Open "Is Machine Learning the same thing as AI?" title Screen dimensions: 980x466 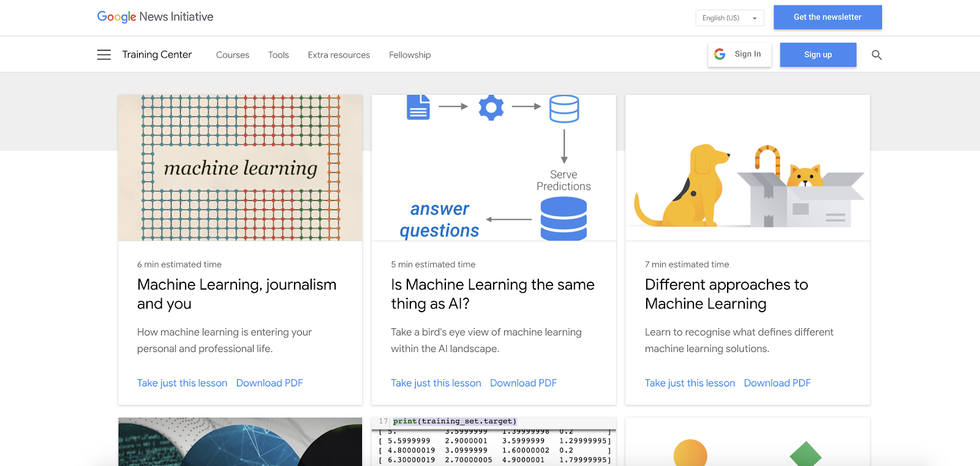492,294
